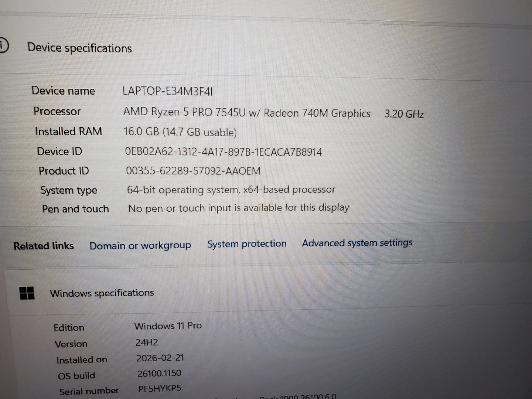Open the System protection link
The image size is (532, 399).
247,244
